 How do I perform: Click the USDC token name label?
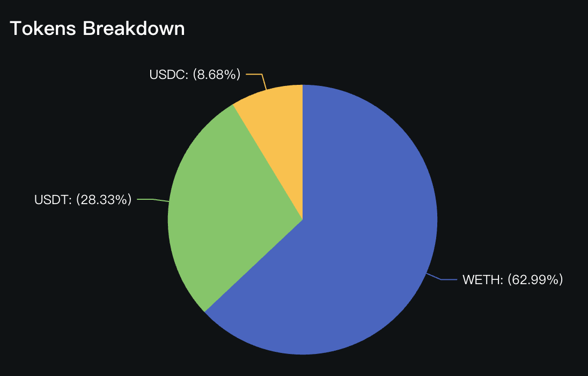click(167, 75)
